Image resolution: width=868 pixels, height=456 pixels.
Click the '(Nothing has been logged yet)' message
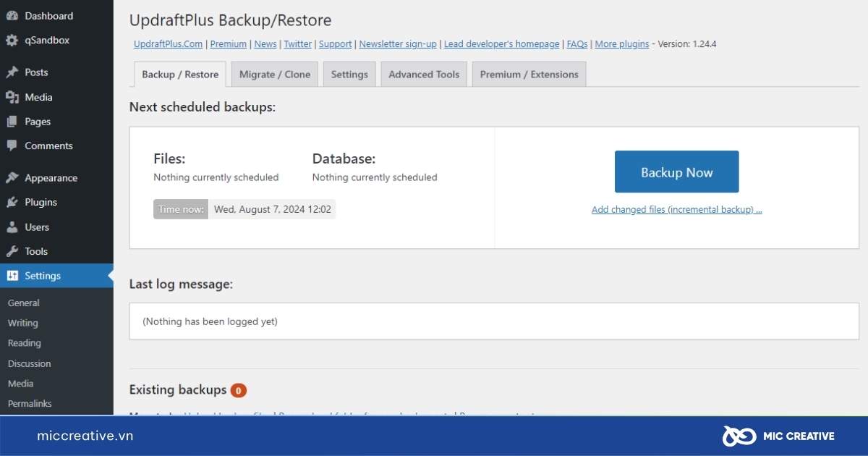(x=210, y=321)
